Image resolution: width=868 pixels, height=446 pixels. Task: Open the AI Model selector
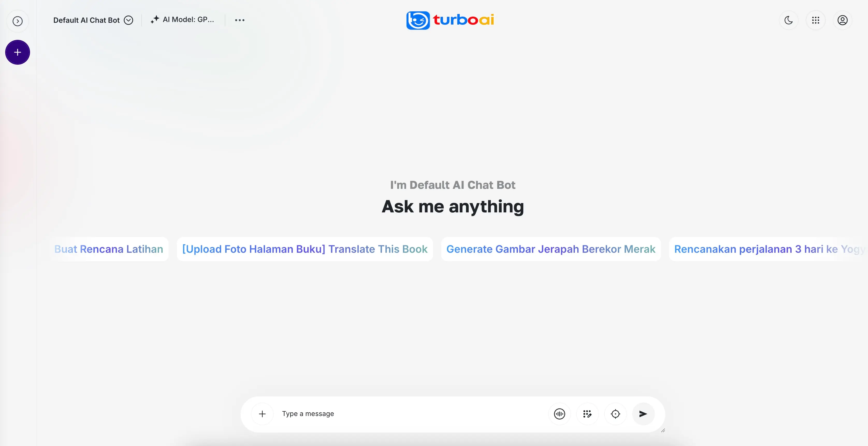[x=182, y=19]
